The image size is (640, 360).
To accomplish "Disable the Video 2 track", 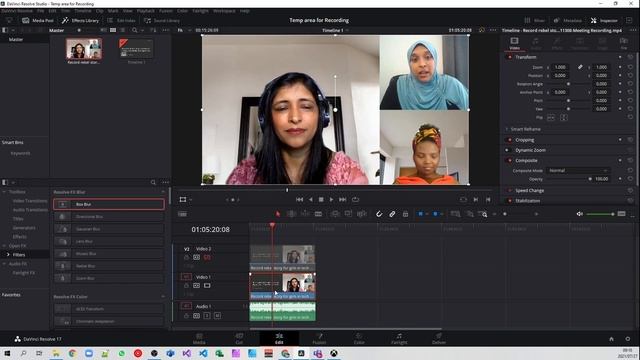I will coord(207,258).
